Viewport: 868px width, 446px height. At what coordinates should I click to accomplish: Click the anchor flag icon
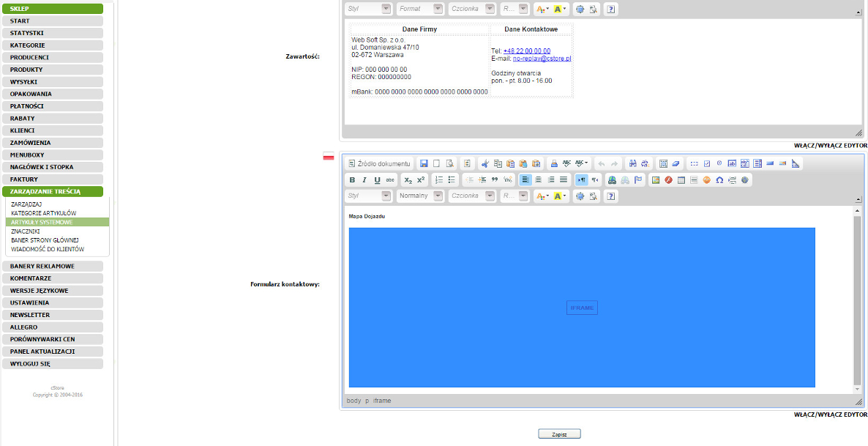637,180
